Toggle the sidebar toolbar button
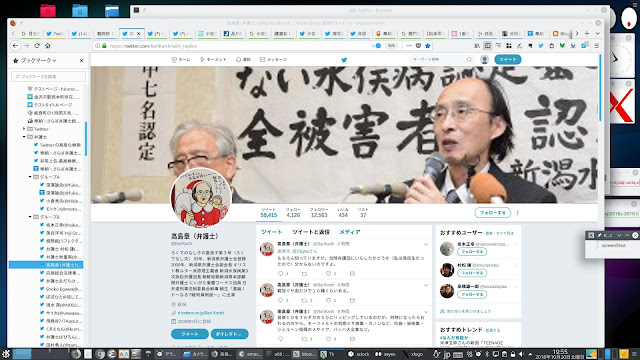 [x=487, y=46]
